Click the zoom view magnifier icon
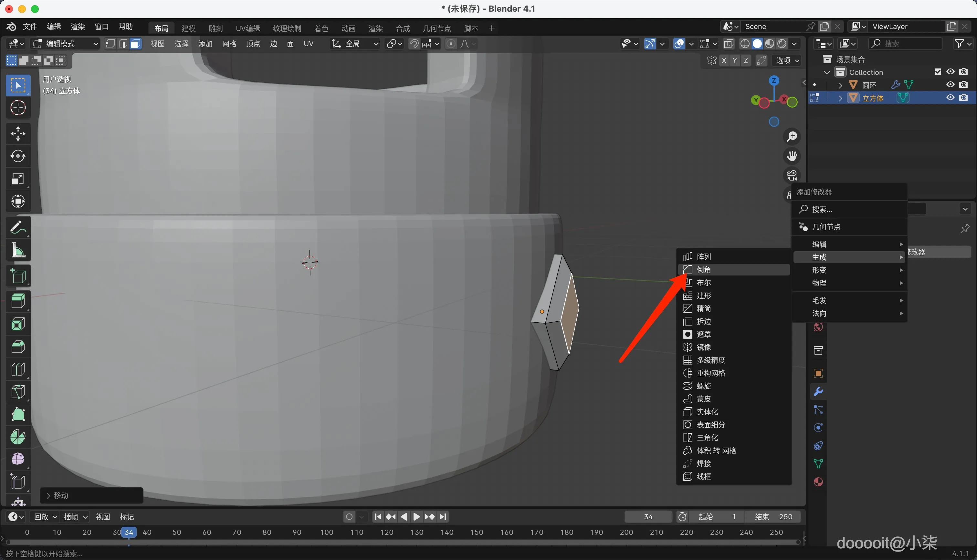 (792, 137)
